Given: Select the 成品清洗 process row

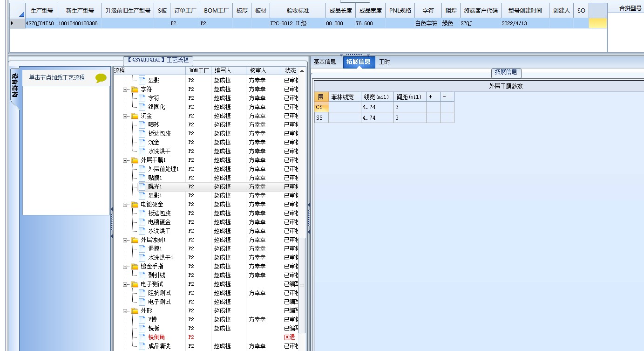Looking at the screenshot, I should coord(210,346).
